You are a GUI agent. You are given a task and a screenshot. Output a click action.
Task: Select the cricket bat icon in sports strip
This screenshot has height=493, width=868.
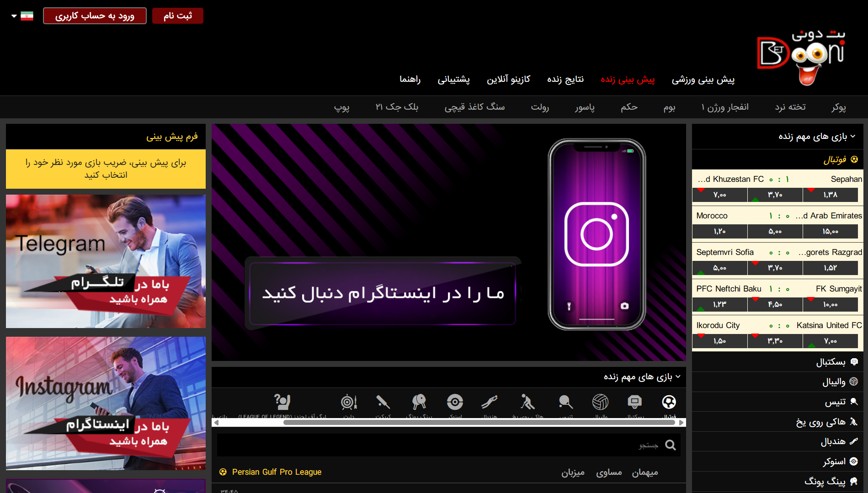(x=383, y=402)
